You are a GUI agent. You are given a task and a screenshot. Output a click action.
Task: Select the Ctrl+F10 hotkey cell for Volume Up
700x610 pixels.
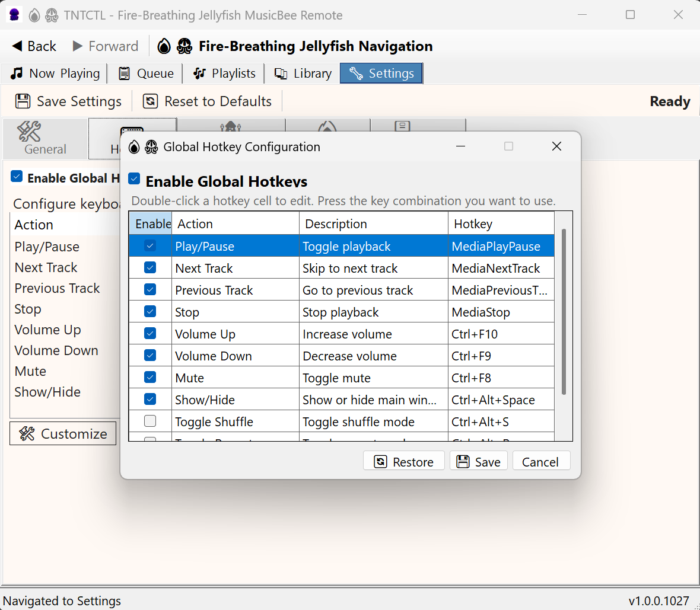click(x=501, y=334)
